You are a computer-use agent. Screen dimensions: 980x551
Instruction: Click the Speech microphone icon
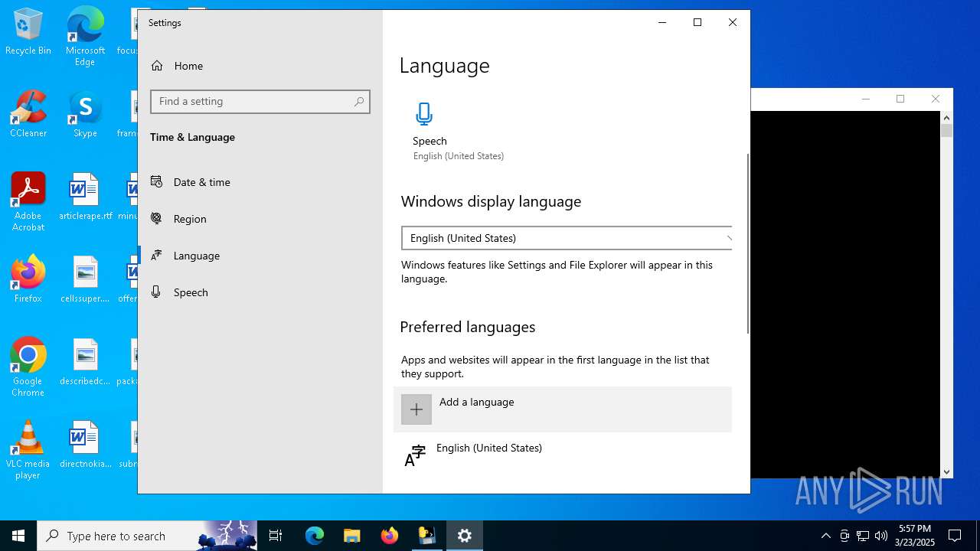point(423,114)
